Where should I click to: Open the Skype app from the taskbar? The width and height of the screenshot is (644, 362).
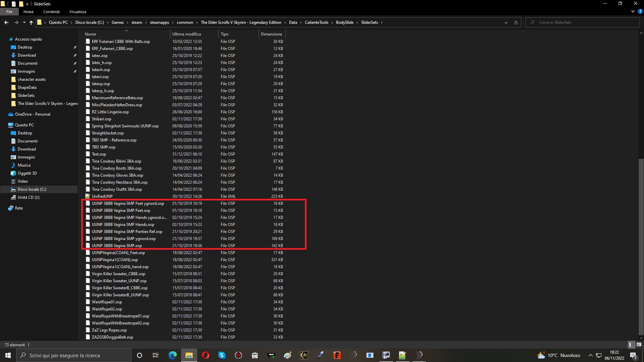click(x=222, y=355)
